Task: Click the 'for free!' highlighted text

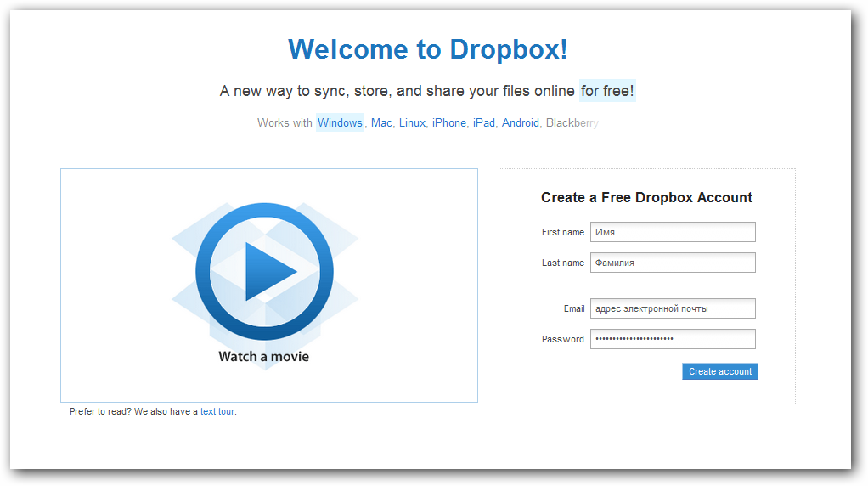Action: point(607,91)
